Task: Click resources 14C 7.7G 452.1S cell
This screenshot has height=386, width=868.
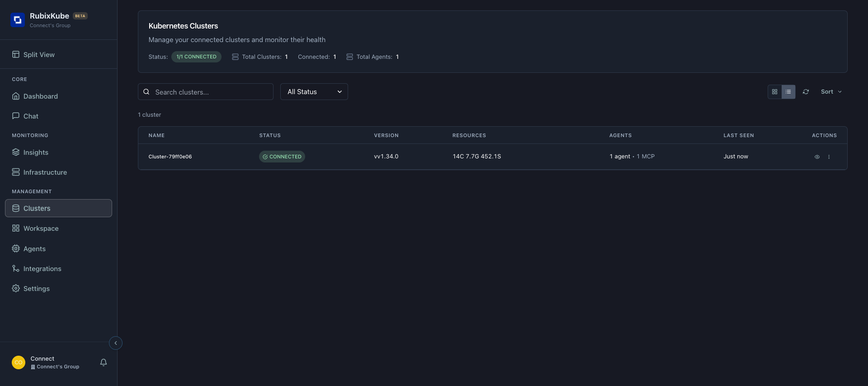Action: click(477, 157)
